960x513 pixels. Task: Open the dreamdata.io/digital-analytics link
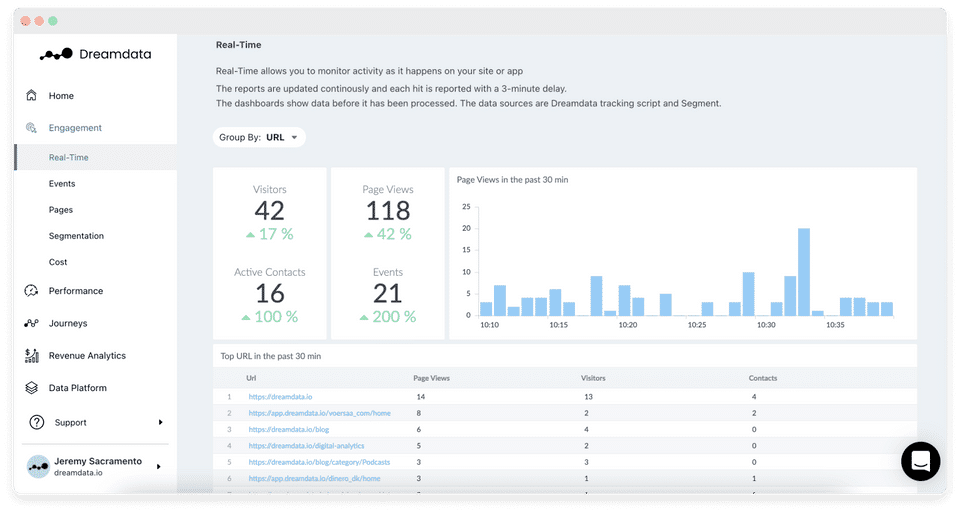click(306, 446)
